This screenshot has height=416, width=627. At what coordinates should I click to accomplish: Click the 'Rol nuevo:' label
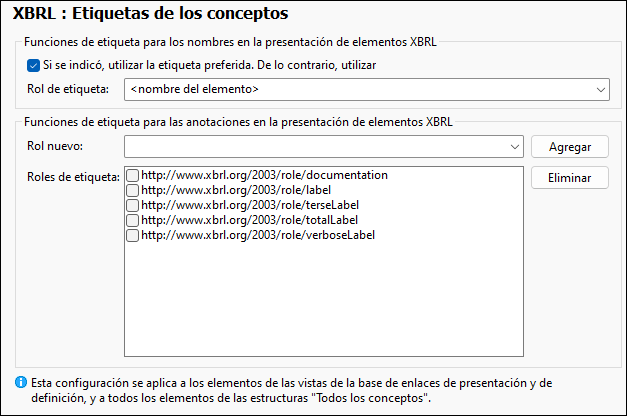coord(55,146)
